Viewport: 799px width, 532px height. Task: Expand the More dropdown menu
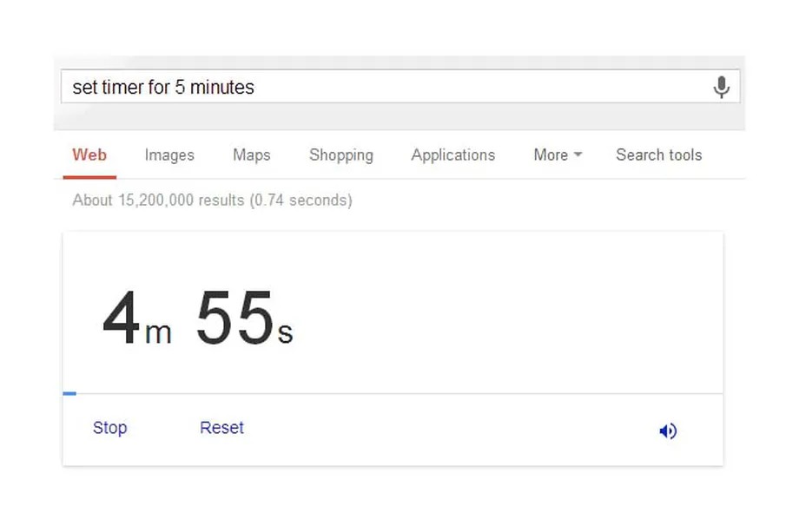pyautogui.click(x=558, y=154)
